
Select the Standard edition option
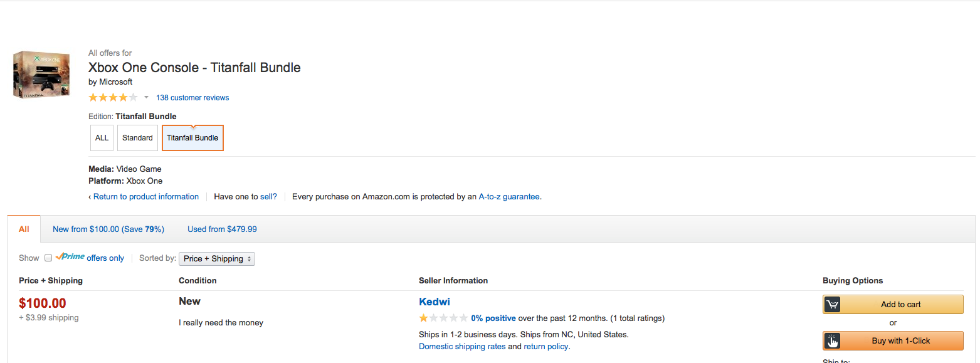137,138
